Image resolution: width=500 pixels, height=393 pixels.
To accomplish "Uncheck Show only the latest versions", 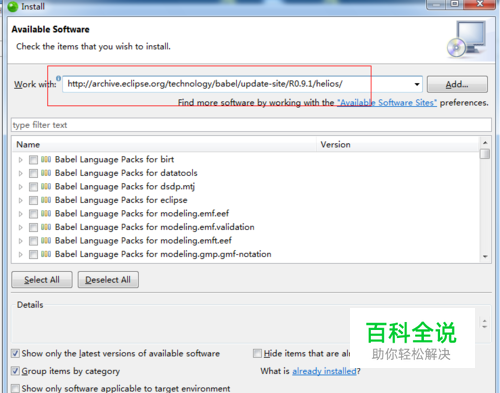I will click(15, 353).
